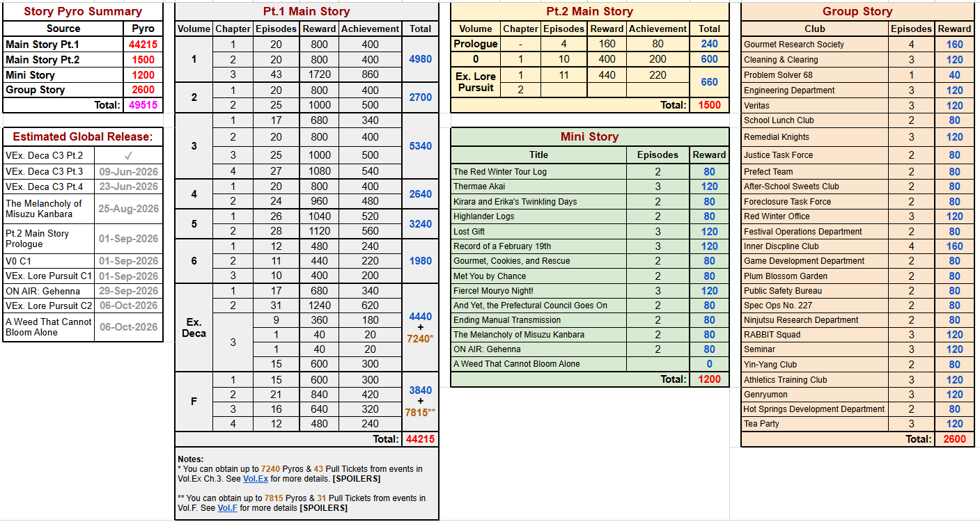Select the "Group Story" table title
Image resolution: width=980 pixels, height=522 pixels.
point(857,12)
